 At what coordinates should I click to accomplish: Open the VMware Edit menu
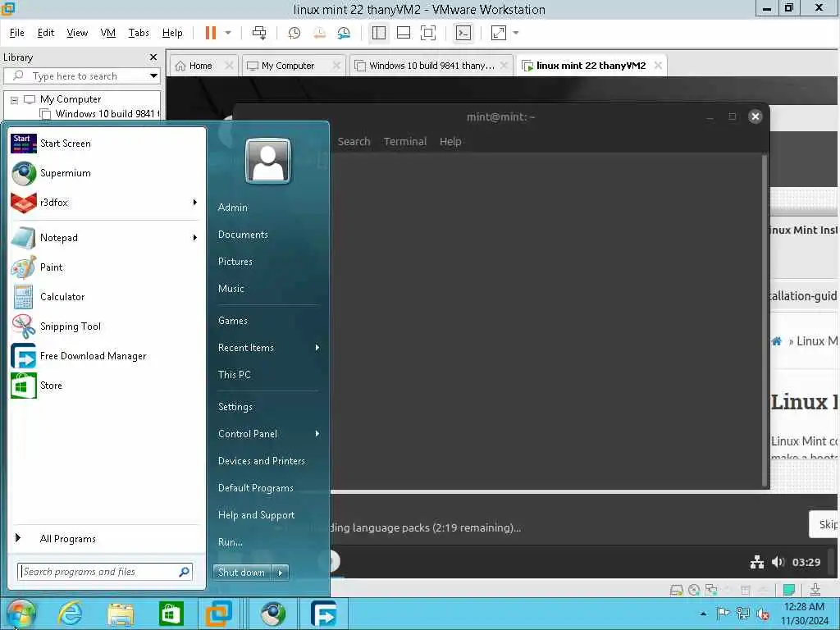pyautogui.click(x=46, y=33)
